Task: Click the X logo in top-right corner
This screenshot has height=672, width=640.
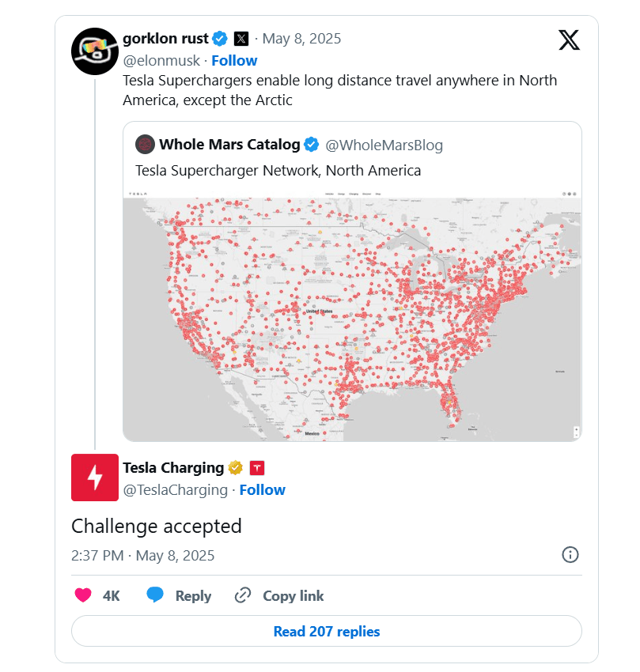Action: pos(569,39)
